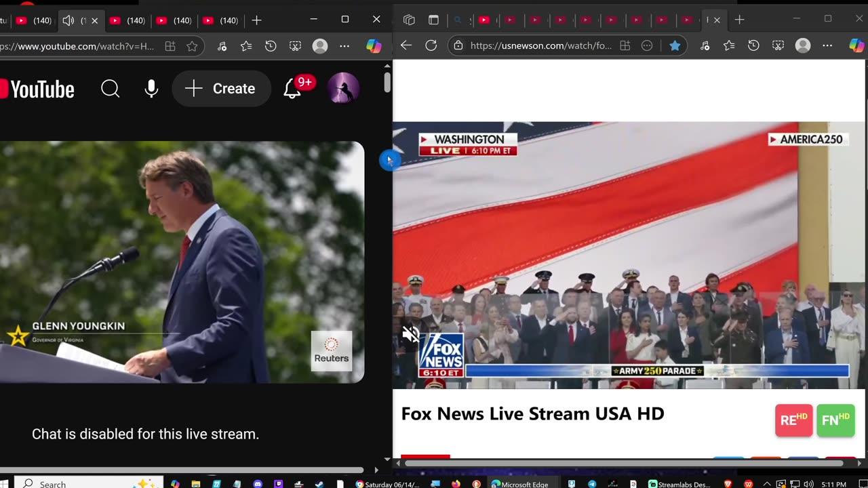The width and height of the screenshot is (868, 488).
Task: Activate YouTube voice search microphone
Action: (151, 88)
